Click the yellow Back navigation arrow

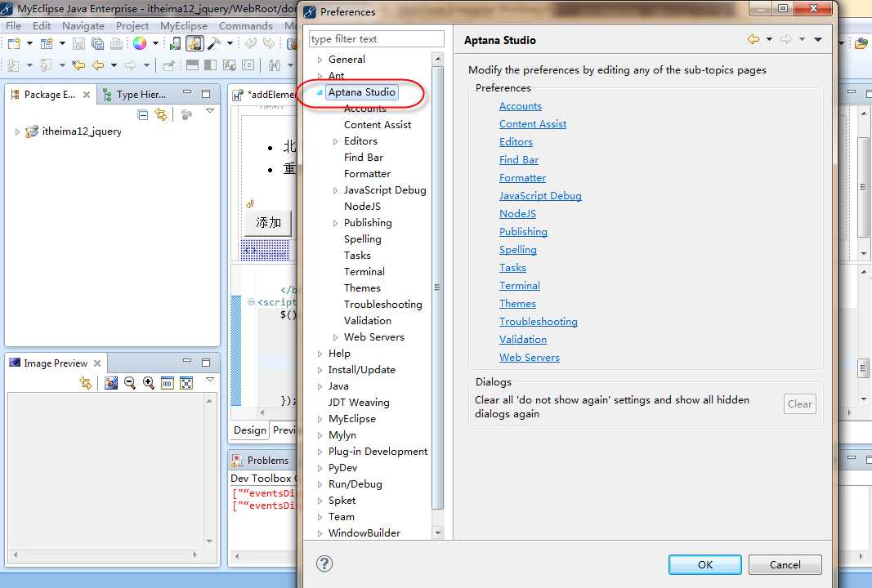[98, 65]
